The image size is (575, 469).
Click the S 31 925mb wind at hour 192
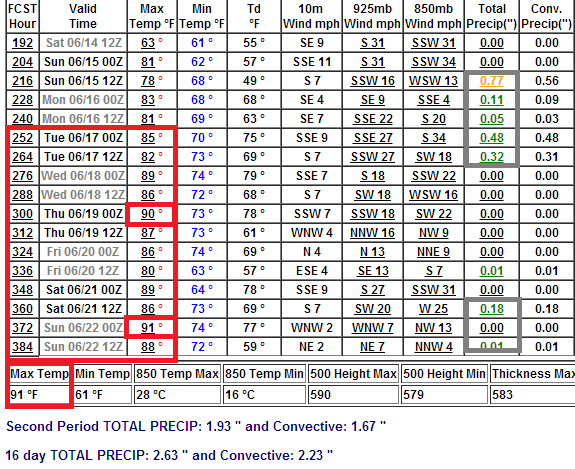pyautogui.click(x=372, y=43)
